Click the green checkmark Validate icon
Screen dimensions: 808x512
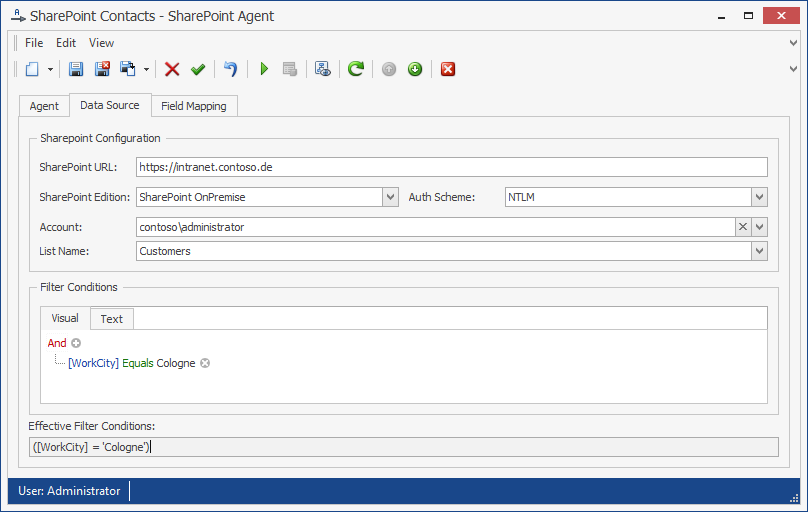(x=198, y=69)
